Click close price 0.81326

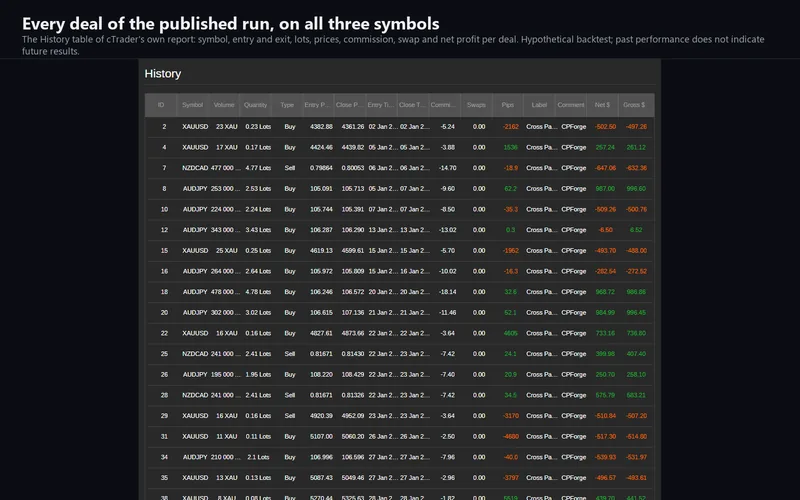click(353, 395)
